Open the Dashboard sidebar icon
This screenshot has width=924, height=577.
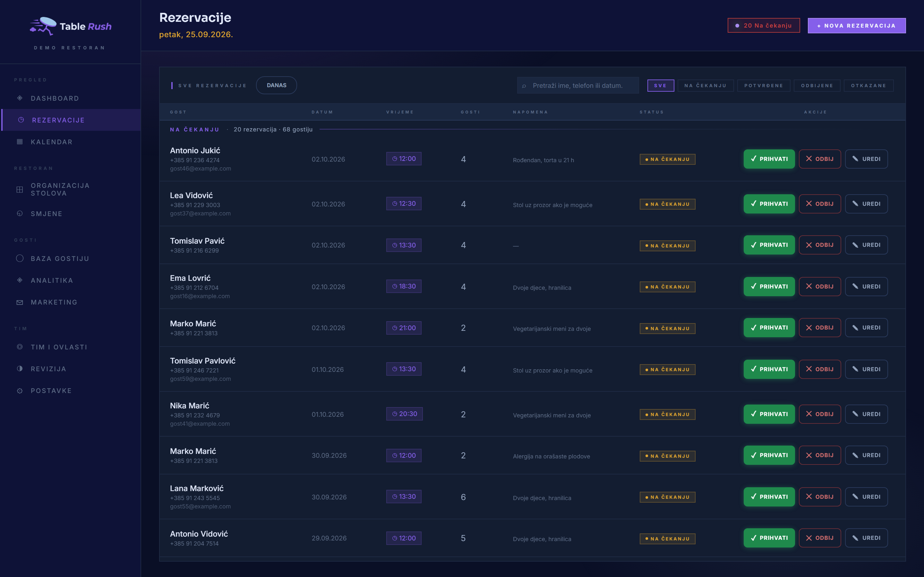(20, 98)
